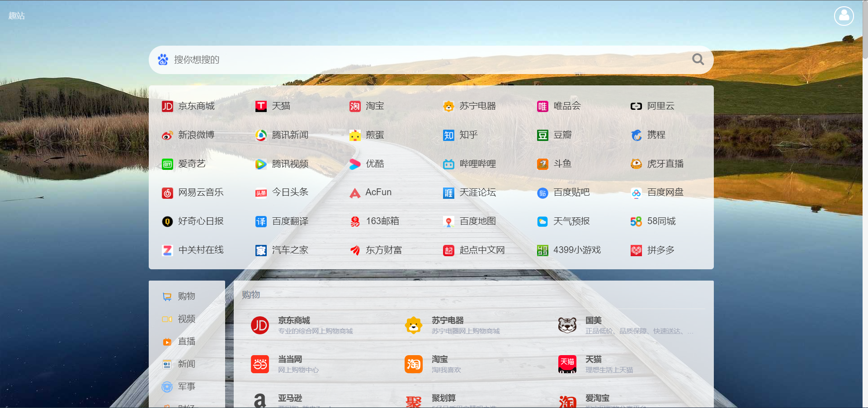This screenshot has height=408, width=868.
Task: Click the 爱奇艺 green icon
Action: 167,164
